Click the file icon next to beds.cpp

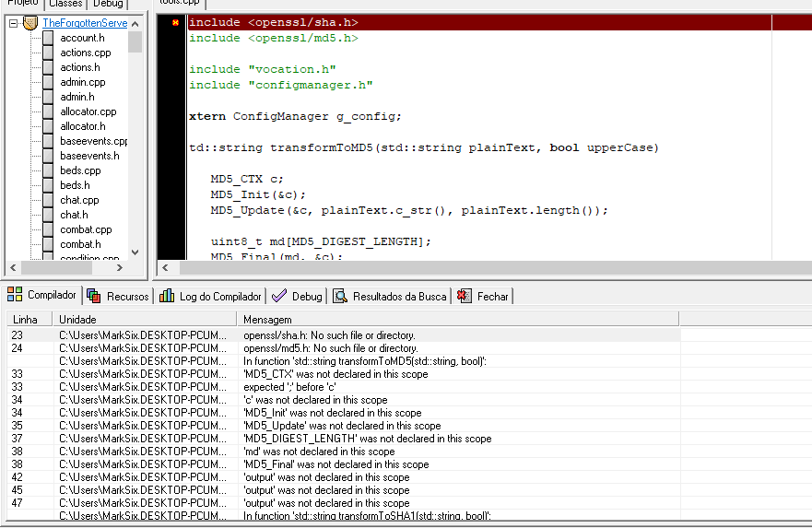[x=48, y=170]
